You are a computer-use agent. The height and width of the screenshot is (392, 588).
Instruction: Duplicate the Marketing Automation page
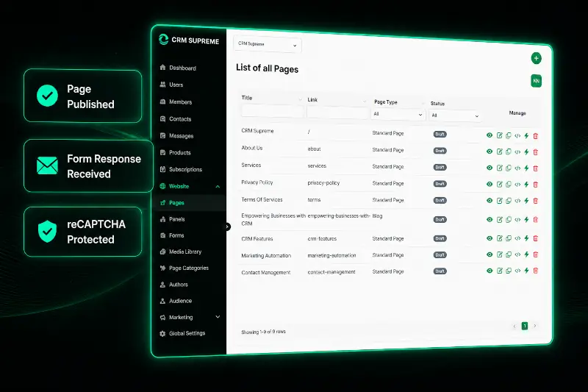509,254
